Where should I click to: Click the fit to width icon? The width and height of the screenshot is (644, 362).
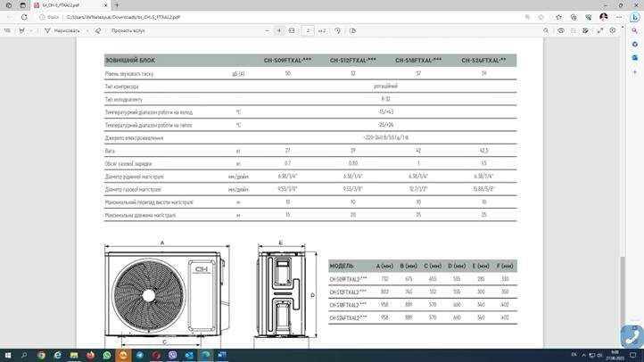tap(292, 30)
